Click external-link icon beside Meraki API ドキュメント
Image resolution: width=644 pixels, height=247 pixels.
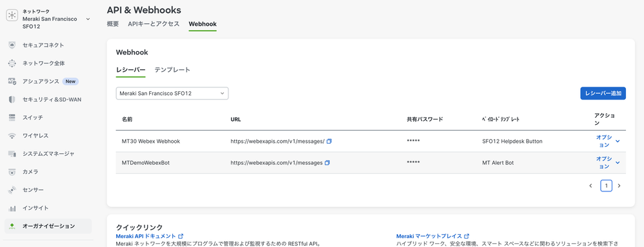[x=181, y=236]
